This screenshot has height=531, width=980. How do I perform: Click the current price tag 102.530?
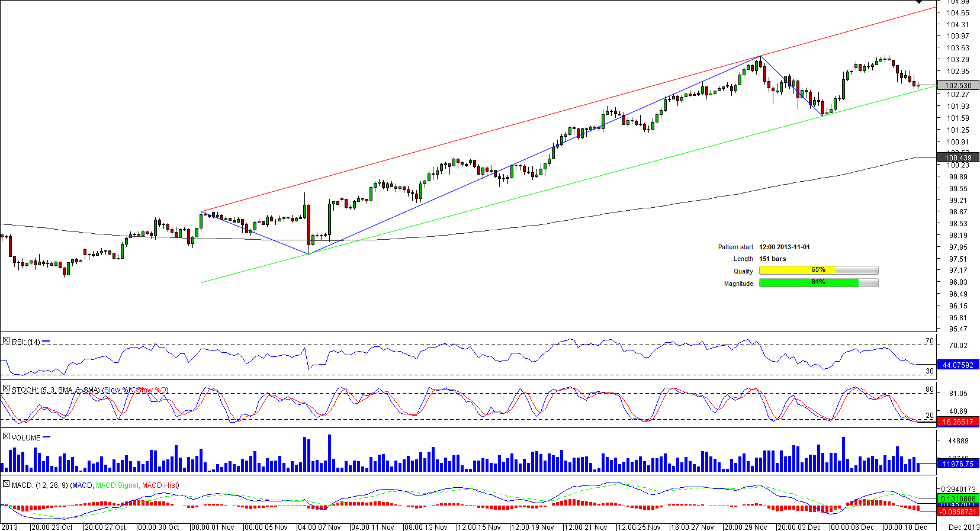(958, 86)
